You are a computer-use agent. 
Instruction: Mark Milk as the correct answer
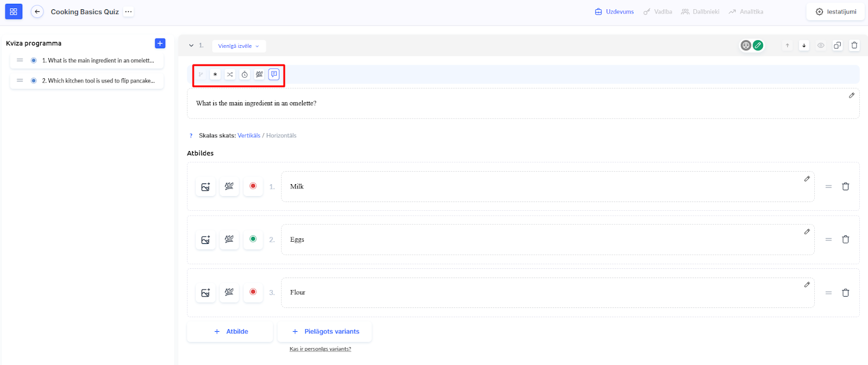(x=253, y=186)
